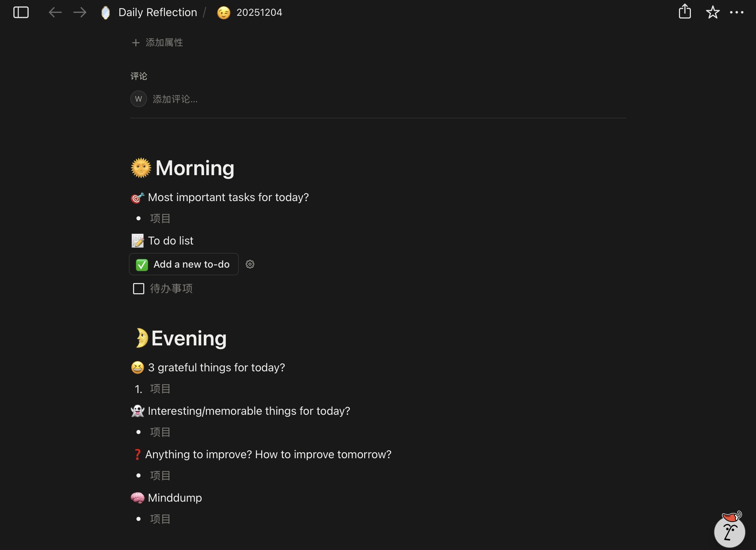756x550 pixels.
Task: Check the empty 待办事项 checkbox
Action: 139,289
